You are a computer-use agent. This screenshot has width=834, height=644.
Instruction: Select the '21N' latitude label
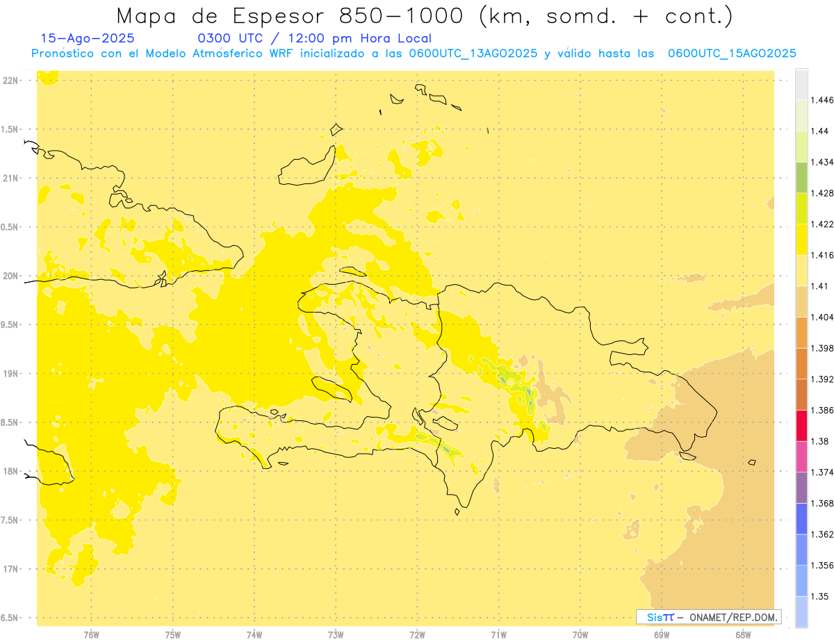12,178
